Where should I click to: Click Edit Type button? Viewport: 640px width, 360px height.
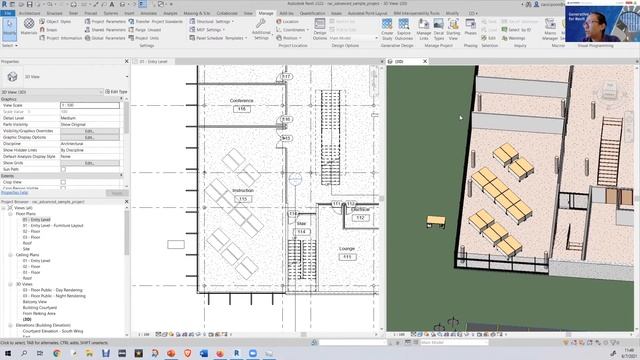tap(116, 92)
